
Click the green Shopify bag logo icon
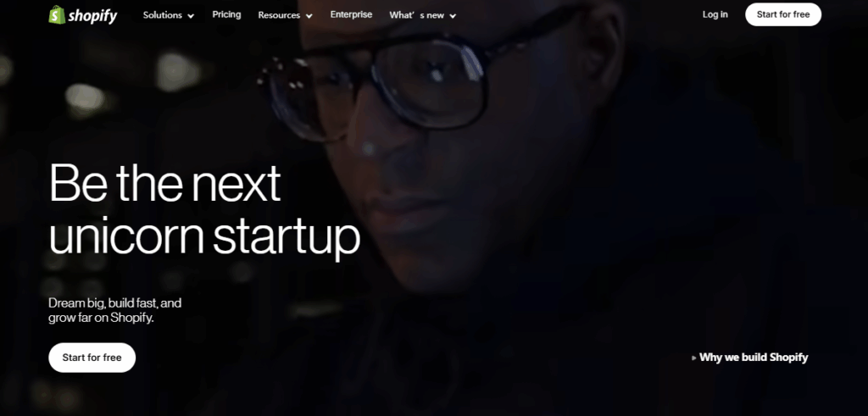pyautogui.click(x=57, y=15)
